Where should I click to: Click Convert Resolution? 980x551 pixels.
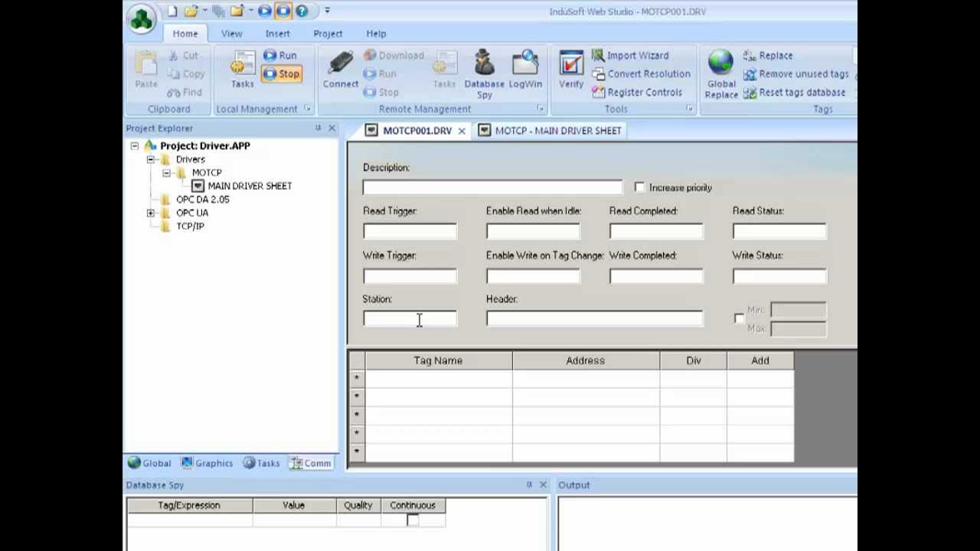[641, 73]
